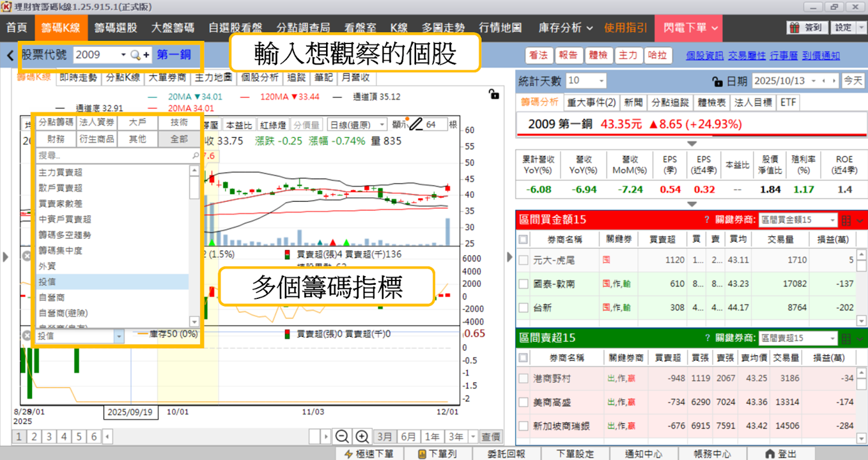Image resolution: width=868 pixels, height=460 pixels.
Task: Expand the 日線(還原) period dropdown
Action: 357,125
